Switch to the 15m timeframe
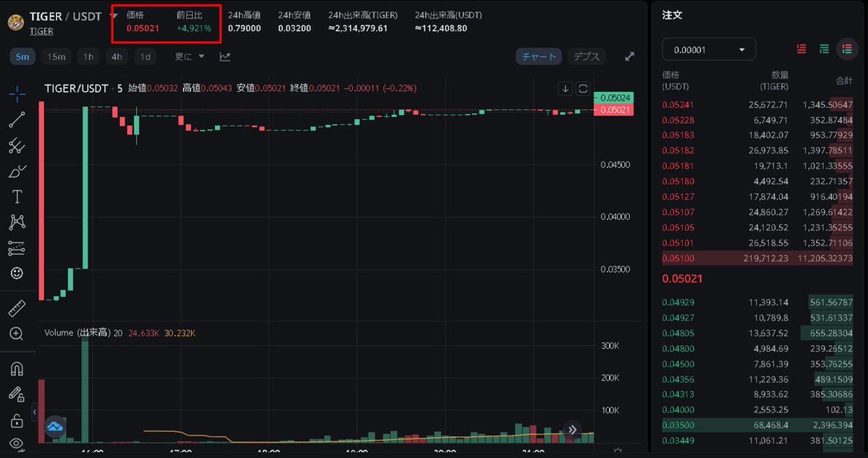868x458 pixels. pyautogui.click(x=55, y=56)
